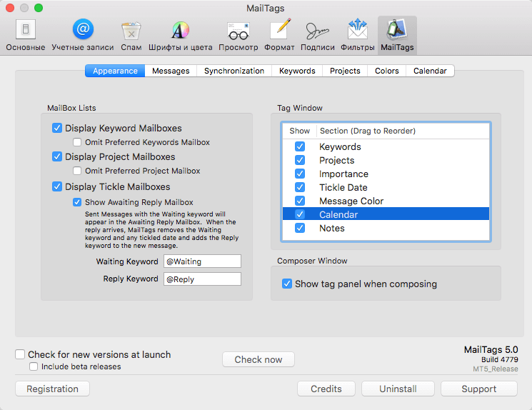532x410 pixels.
Task: Uncheck Display Keyword Mailboxes
Action: click(57, 128)
